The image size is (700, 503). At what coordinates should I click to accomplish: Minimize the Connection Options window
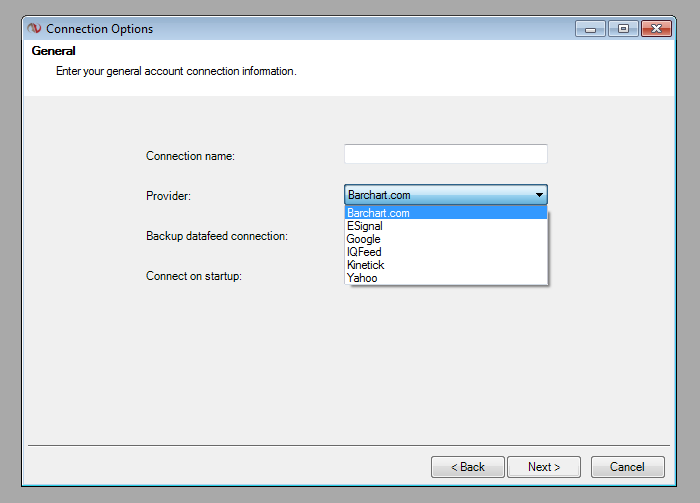point(590,29)
